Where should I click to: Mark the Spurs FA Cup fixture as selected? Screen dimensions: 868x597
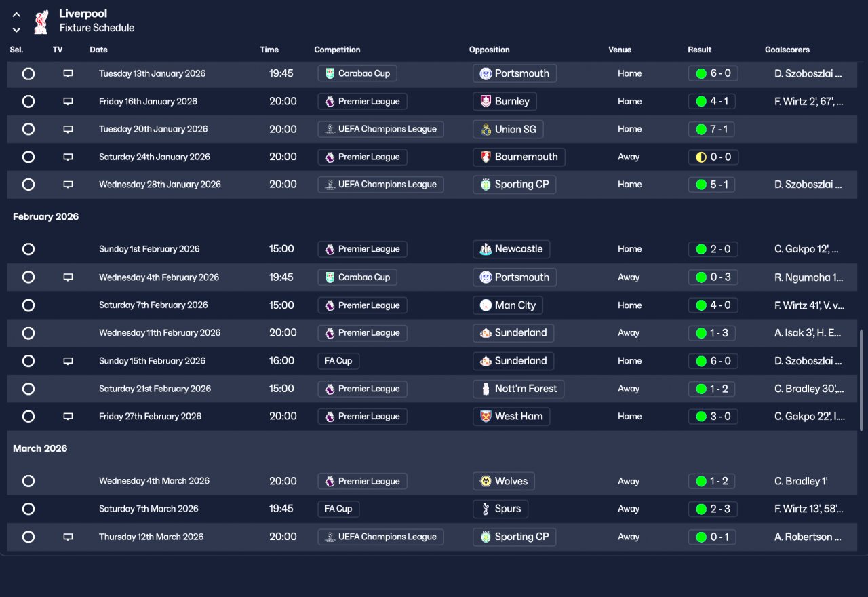pyautogui.click(x=28, y=509)
